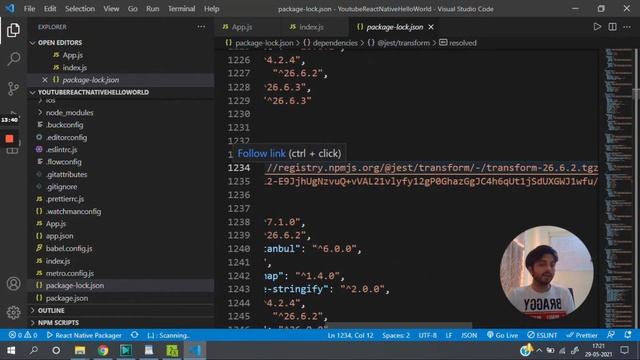Open the Search view in activity bar
Image resolution: width=640 pixels, height=360 pixels.
pyautogui.click(x=13, y=59)
